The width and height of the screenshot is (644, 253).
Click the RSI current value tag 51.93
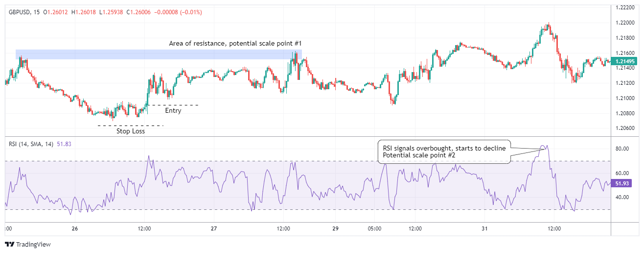click(x=621, y=183)
